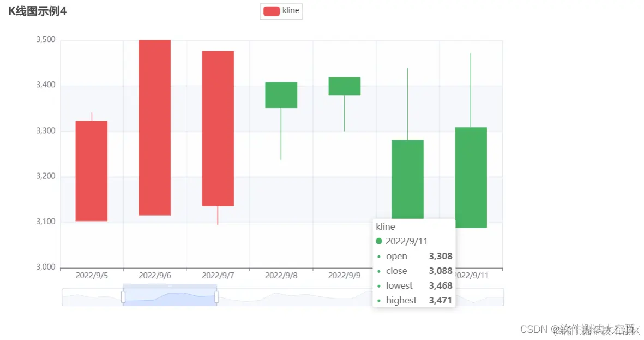
Task: Click the right data zoom slider handle
Action: click(216, 297)
